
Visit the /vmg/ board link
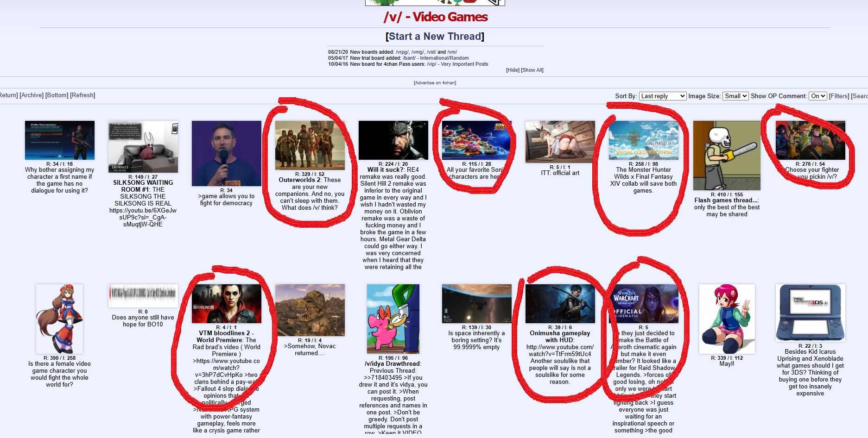coord(418,52)
